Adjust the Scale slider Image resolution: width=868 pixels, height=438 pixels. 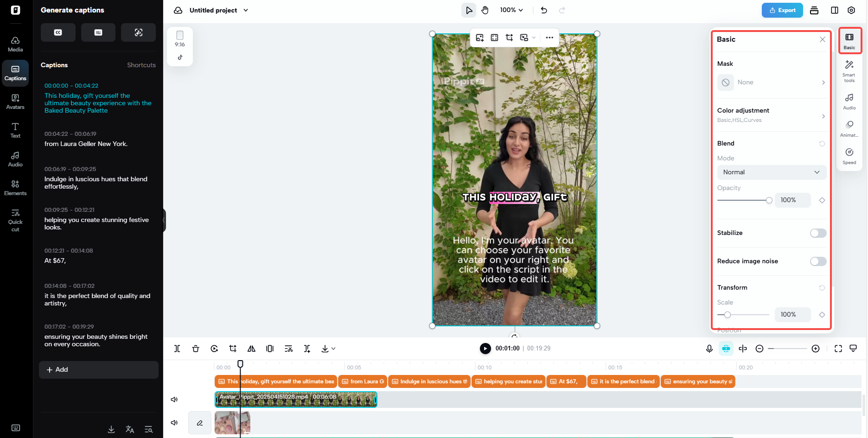743,315
